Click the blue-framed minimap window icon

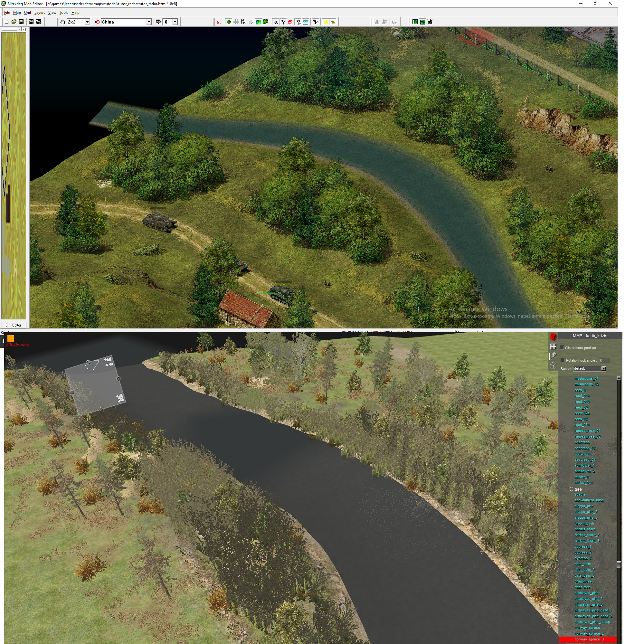(415, 22)
